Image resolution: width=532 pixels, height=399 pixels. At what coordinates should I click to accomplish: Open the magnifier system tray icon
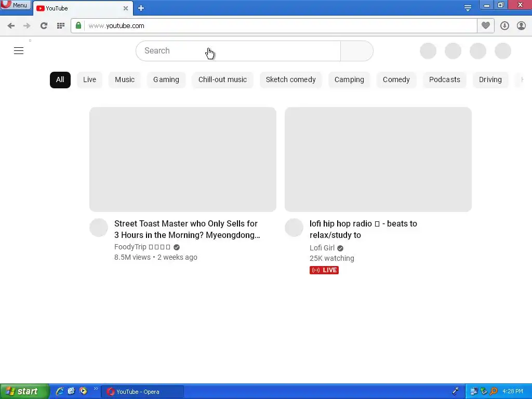494,392
